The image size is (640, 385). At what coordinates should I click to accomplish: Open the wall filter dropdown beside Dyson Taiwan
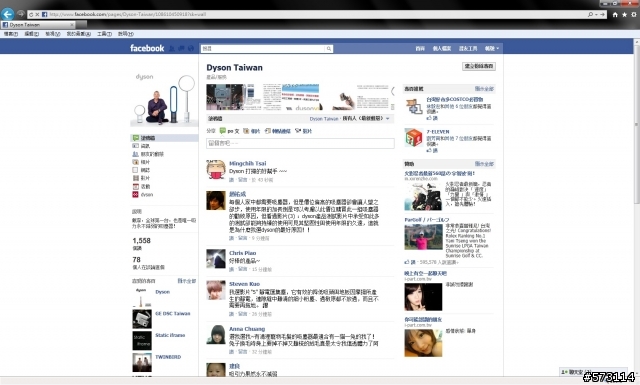366,119
